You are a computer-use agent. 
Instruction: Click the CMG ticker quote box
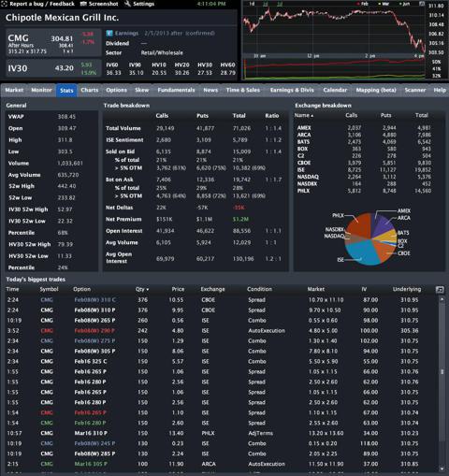click(53, 43)
